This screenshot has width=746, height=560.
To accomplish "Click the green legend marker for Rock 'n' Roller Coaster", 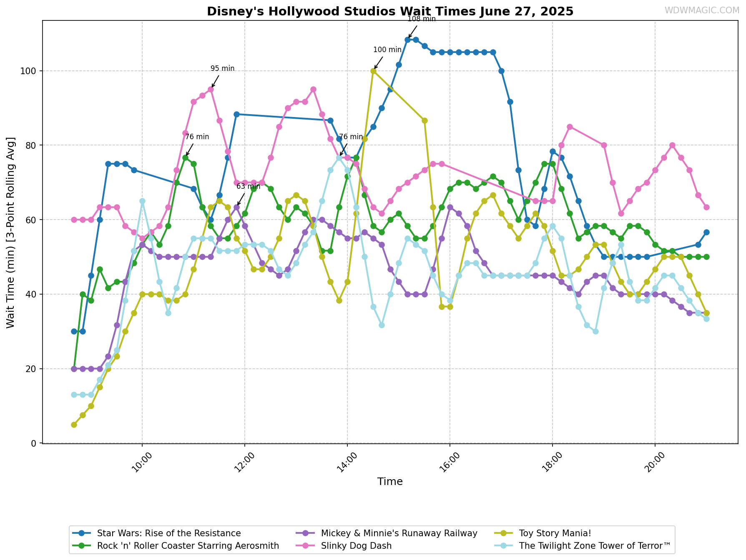I will pyautogui.click(x=81, y=546).
